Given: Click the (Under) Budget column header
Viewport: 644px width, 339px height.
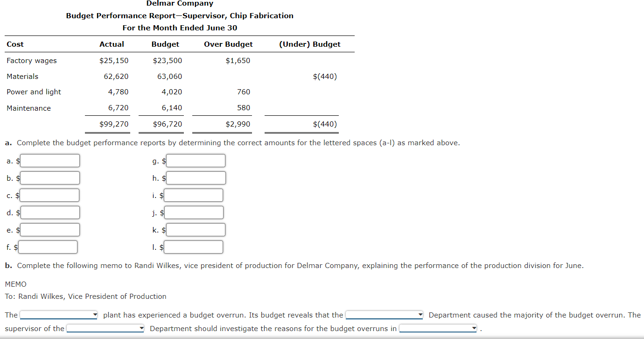Looking at the screenshot, I should pyautogui.click(x=310, y=44).
